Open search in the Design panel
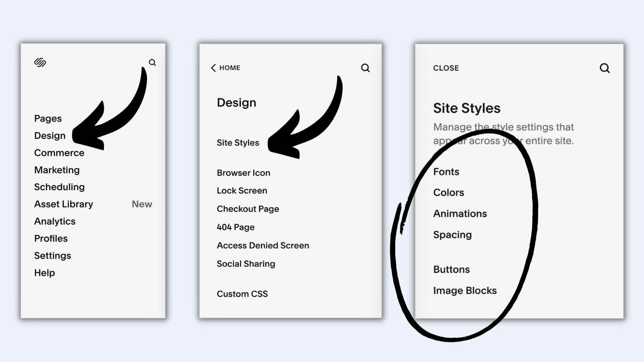The width and height of the screenshot is (644, 362). (x=365, y=68)
